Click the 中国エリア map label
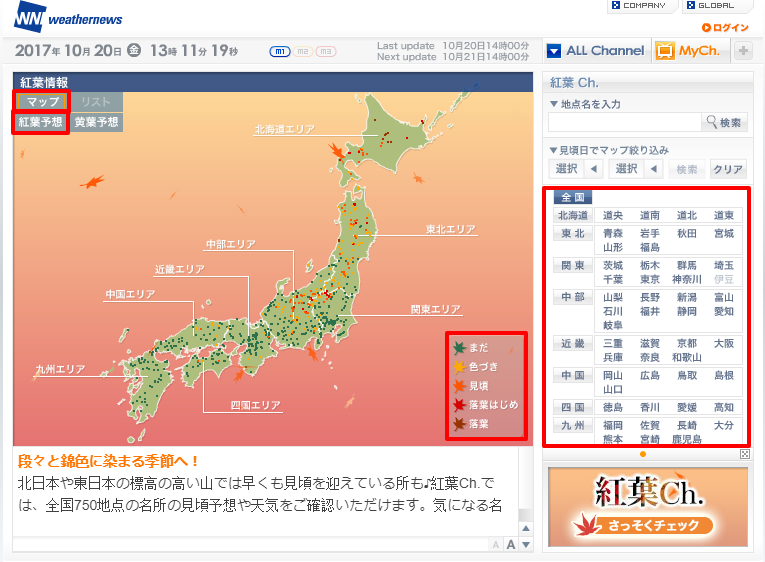Screen dimensions: 765x562 130,295
